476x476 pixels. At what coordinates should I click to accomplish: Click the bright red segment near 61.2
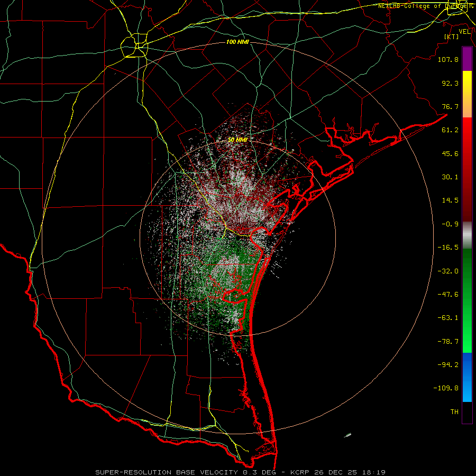point(467,130)
